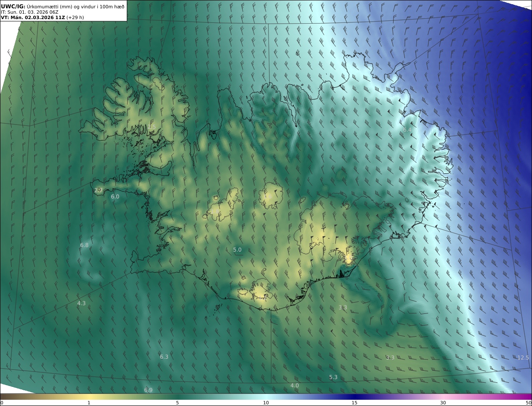Click the valid time line 'VT: Mán. 02.03.2026 11Z'
The height and width of the screenshot is (406, 532).
coord(33,18)
